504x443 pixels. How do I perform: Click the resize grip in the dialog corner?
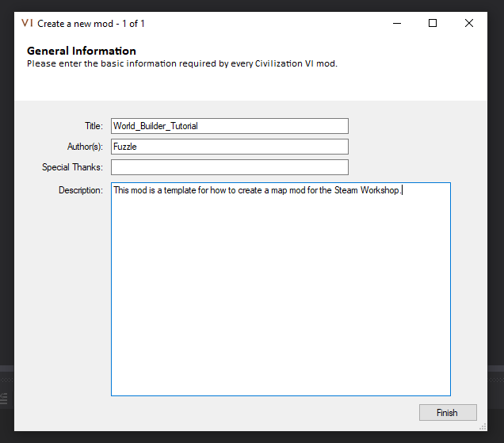click(482, 426)
